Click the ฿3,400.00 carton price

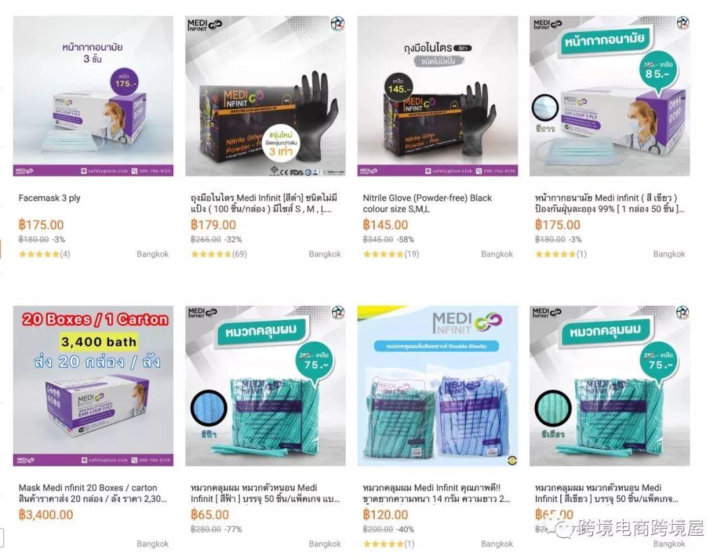[x=46, y=514]
